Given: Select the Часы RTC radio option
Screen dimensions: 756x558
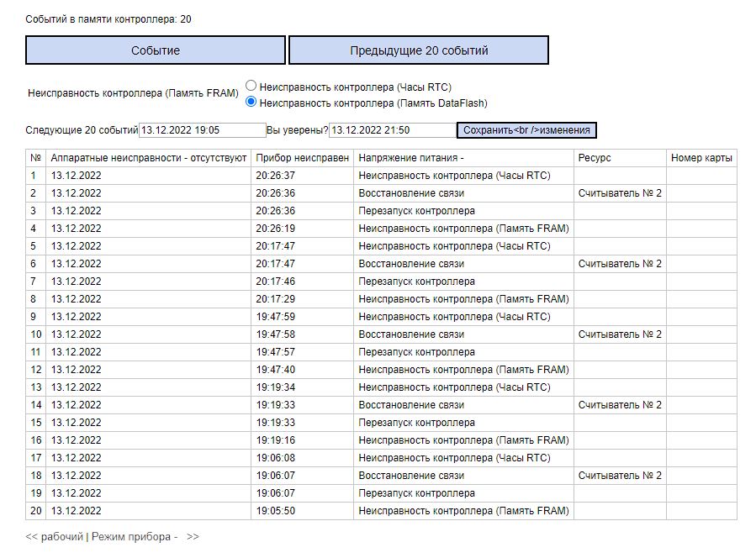Looking at the screenshot, I should click(251, 86).
